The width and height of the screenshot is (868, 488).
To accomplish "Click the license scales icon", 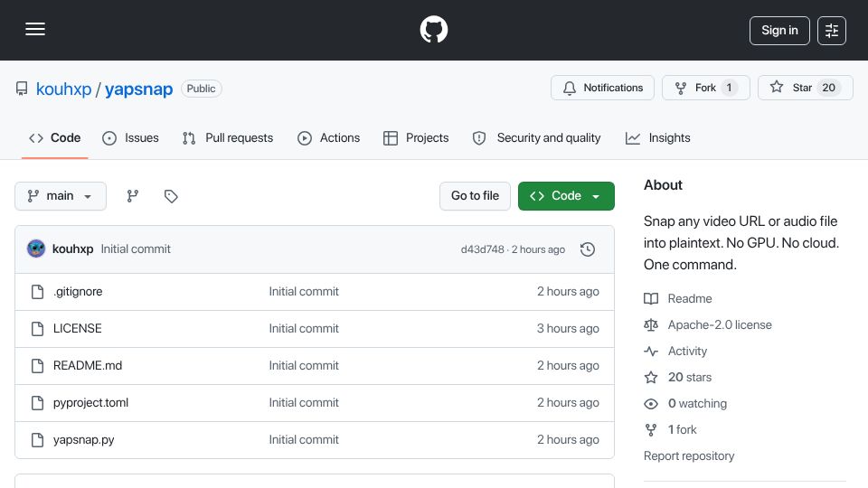I will [651, 324].
